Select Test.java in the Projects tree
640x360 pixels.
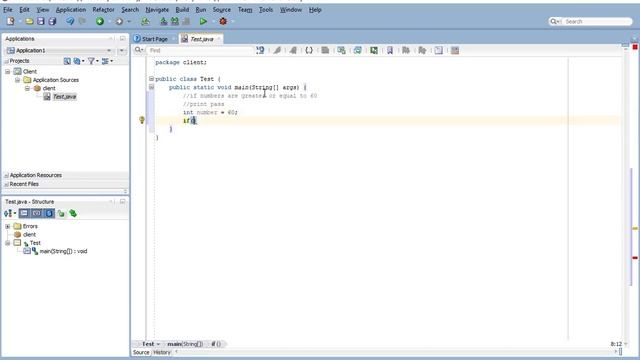(x=64, y=97)
